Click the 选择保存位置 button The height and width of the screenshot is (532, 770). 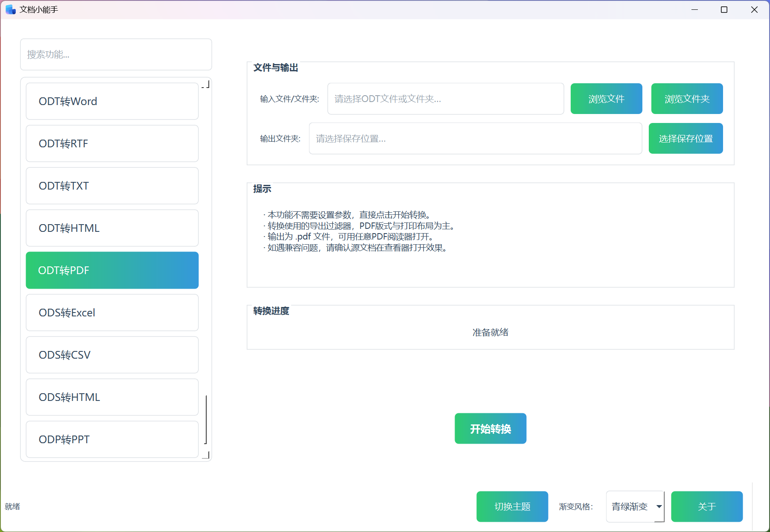[x=685, y=138]
